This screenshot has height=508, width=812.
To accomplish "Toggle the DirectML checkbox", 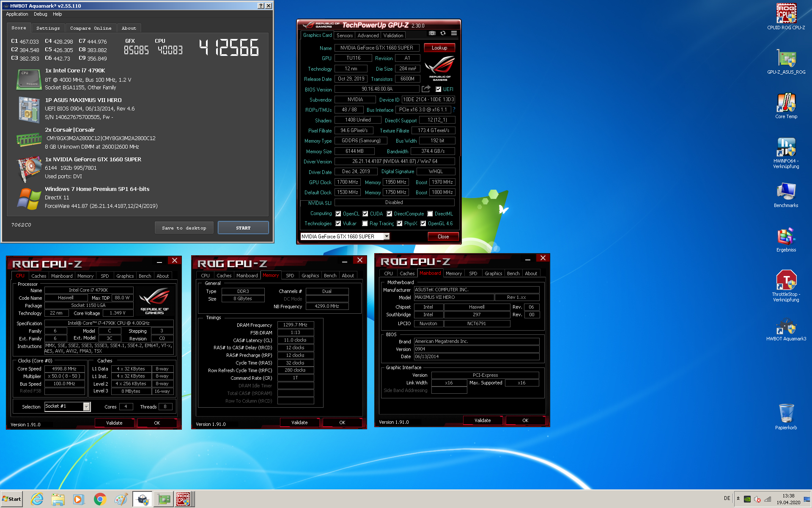I will [x=430, y=214].
